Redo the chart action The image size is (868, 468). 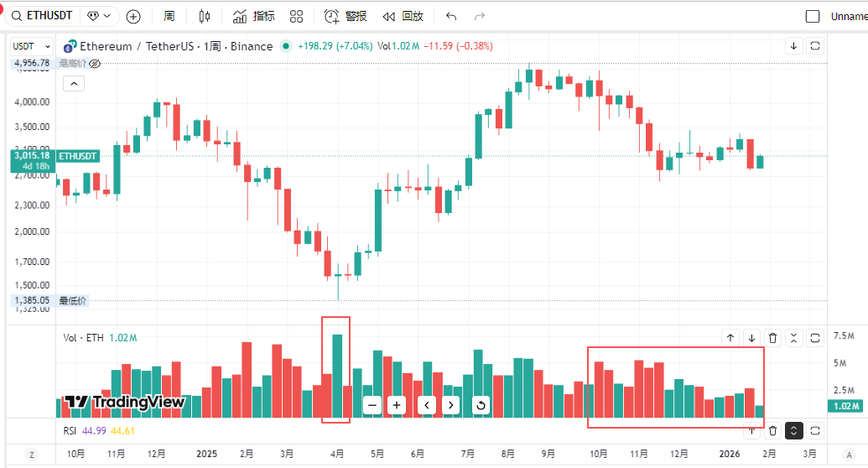[x=480, y=17]
